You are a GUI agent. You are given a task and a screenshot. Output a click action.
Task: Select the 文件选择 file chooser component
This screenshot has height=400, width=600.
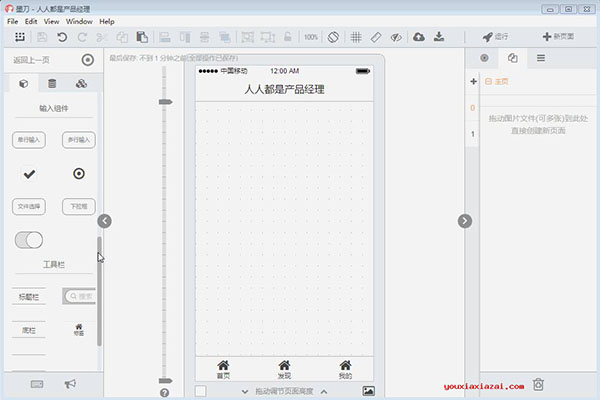tap(29, 206)
